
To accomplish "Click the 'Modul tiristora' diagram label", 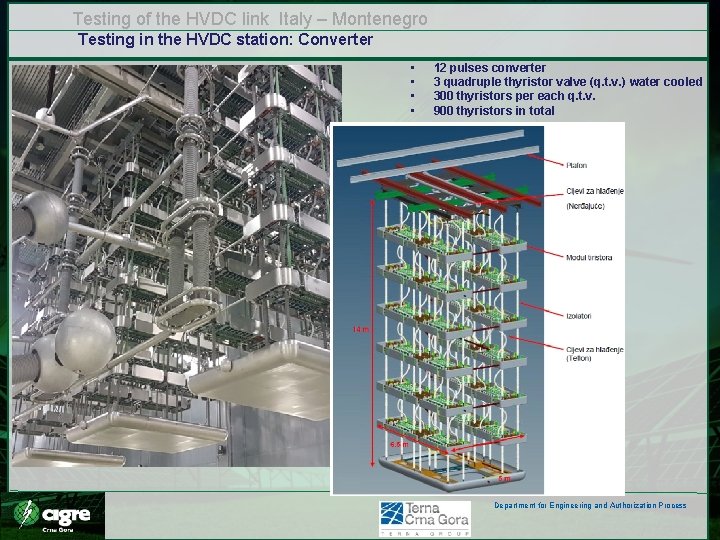I will pyautogui.click(x=589, y=258).
